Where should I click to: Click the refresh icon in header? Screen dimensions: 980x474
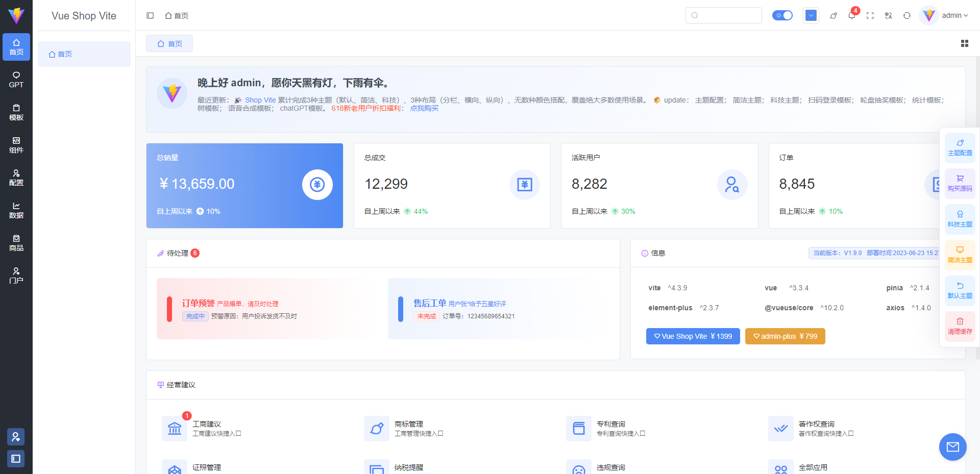coord(907,16)
